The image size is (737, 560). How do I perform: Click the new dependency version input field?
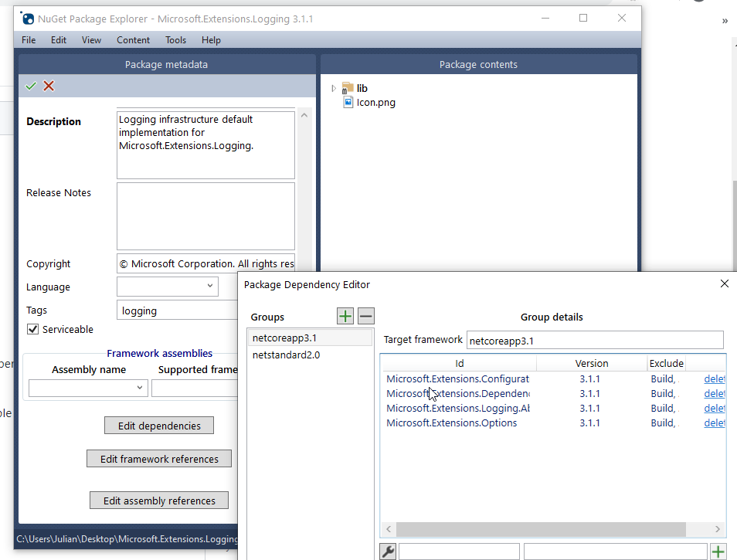coord(615,552)
